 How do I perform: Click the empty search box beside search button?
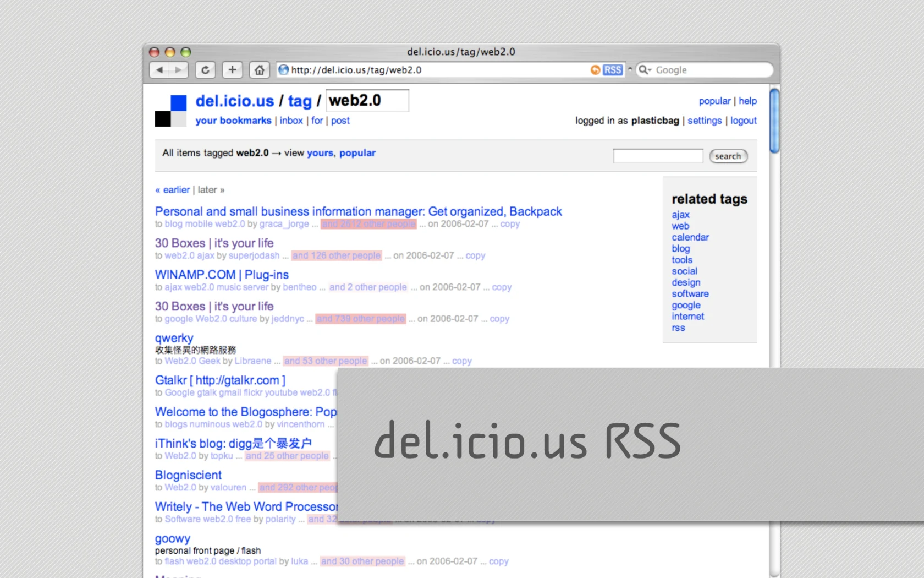pos(658,156)
